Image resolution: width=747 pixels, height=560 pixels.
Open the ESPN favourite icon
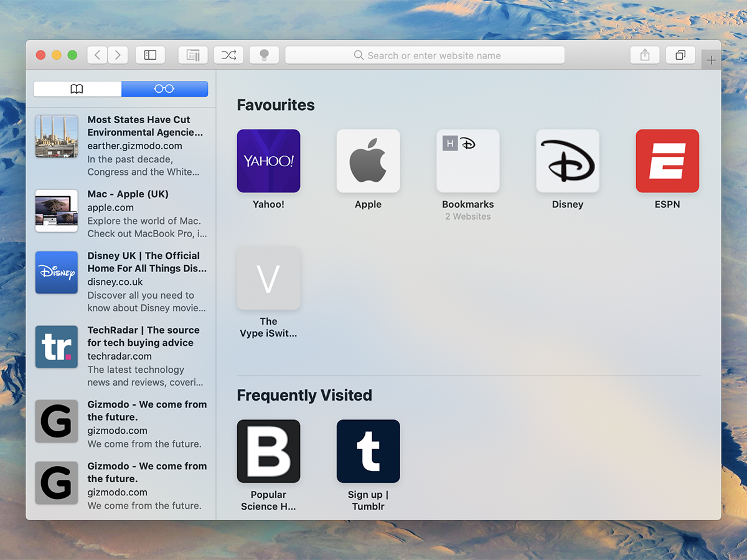coord(667,161)
